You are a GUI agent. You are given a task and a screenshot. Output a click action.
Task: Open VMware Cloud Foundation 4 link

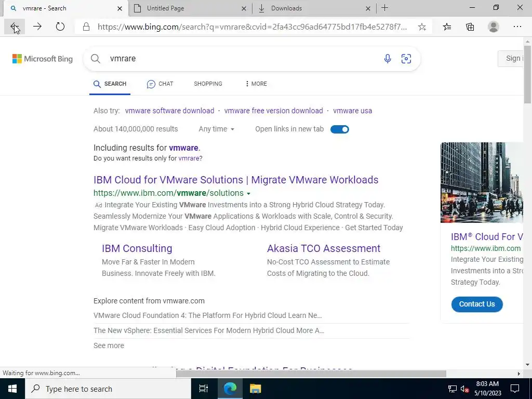[208, 315]
